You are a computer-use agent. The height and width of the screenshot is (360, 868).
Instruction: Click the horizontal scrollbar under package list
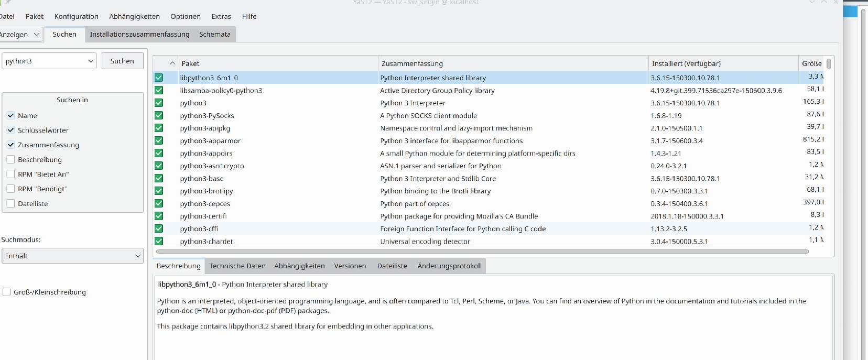(482, 252)
